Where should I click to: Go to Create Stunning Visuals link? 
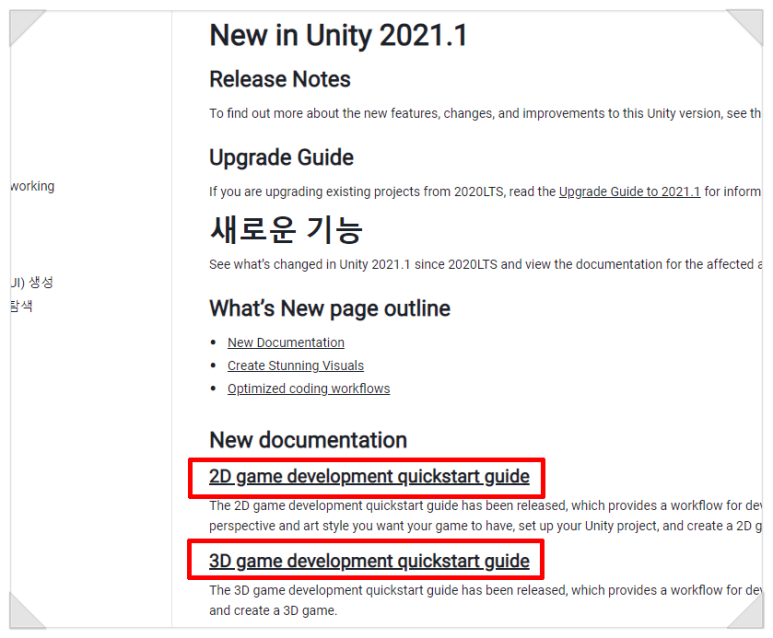tap(295, 365)
